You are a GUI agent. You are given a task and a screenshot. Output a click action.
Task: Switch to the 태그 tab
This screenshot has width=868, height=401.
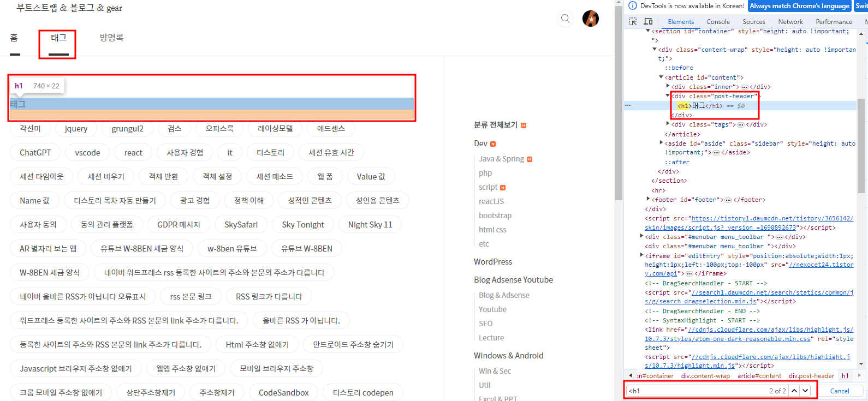coord(58,38)
